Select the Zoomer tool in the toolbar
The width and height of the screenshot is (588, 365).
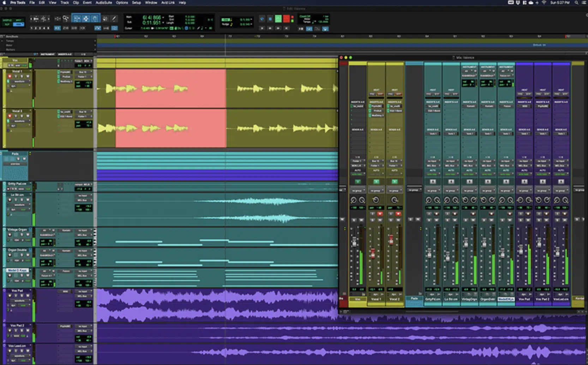tap(66, 19)
